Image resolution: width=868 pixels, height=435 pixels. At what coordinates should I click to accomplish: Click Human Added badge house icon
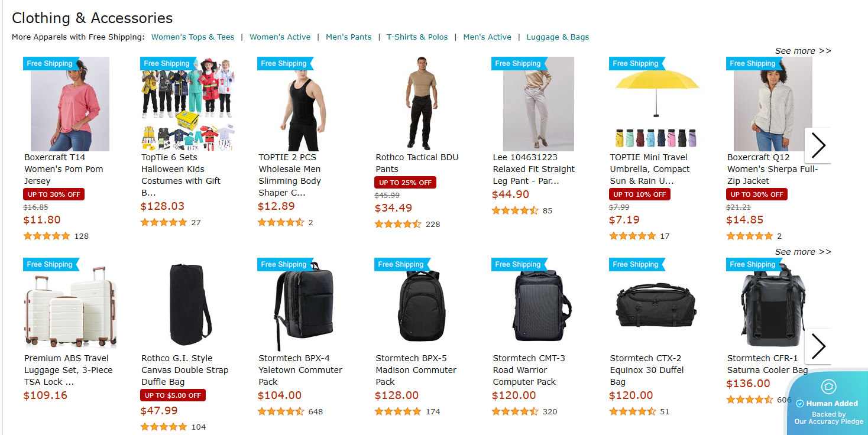point(828,387)
